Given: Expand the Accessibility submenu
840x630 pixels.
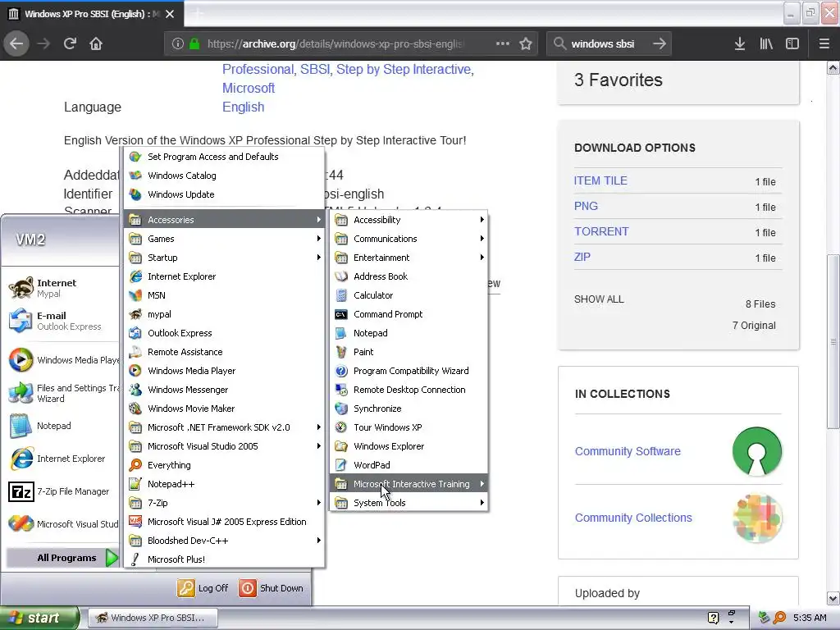Looking at the screenshot, I should 409,220.
